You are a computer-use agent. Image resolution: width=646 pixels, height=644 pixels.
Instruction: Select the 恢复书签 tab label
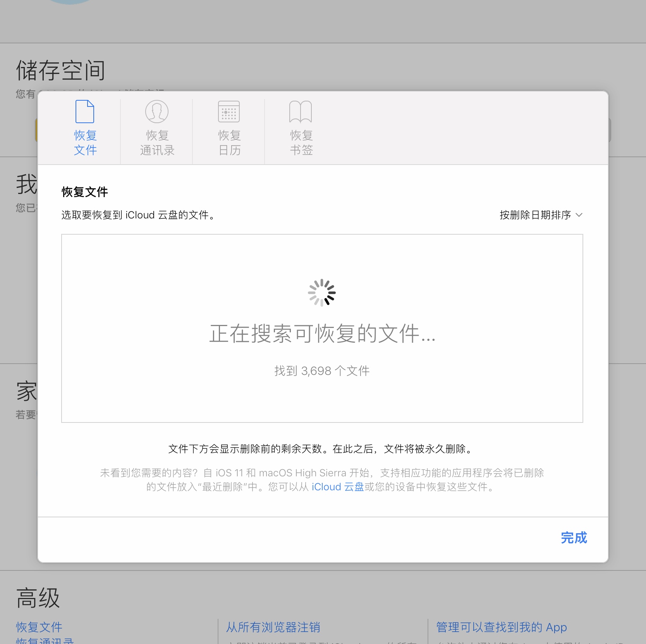pos(301,143)
